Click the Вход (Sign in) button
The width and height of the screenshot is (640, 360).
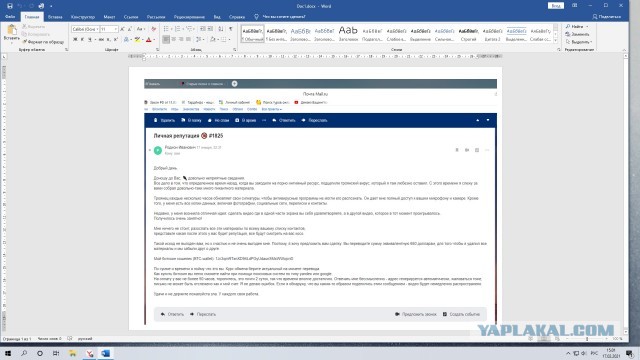coord(556,6)
